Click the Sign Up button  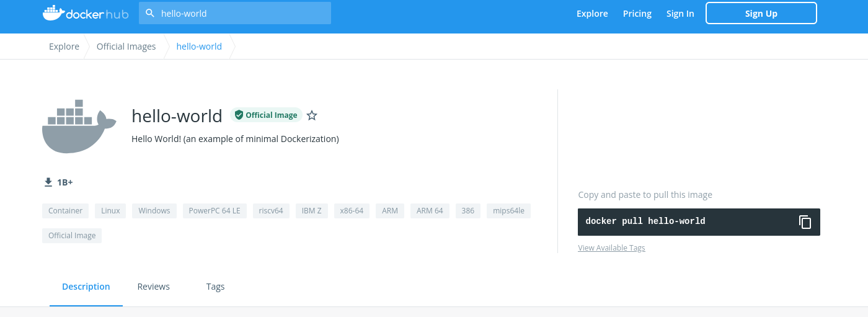761,13
